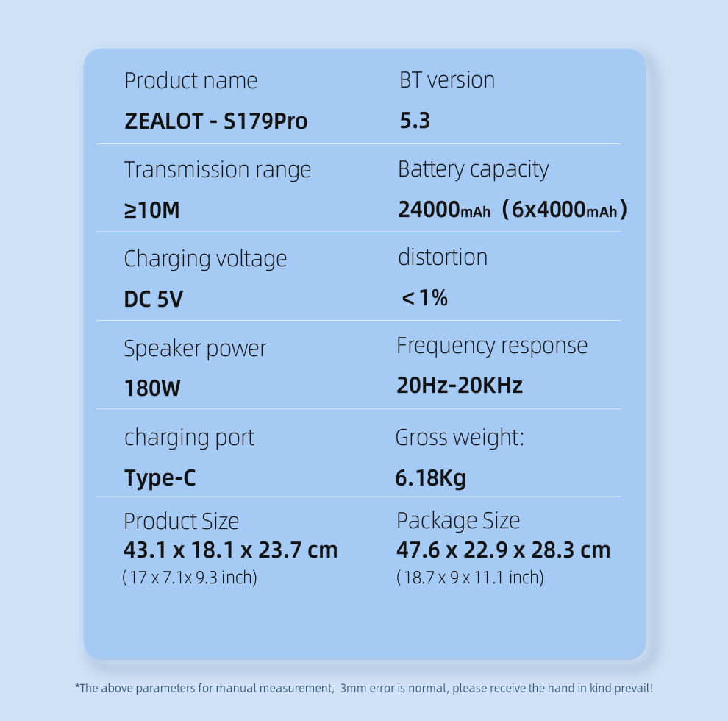This screenshot has width=728, height=721.
Task: Select the 6.18Kg gross weight value
Action: coord(430,478)
